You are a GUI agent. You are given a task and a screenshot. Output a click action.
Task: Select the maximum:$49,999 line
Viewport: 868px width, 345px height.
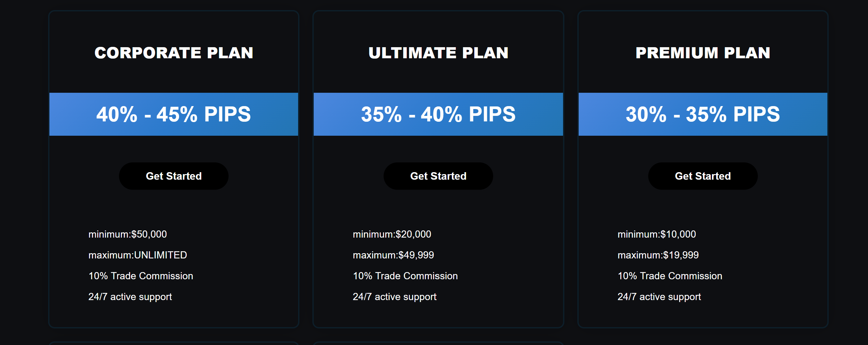(393, 255)
